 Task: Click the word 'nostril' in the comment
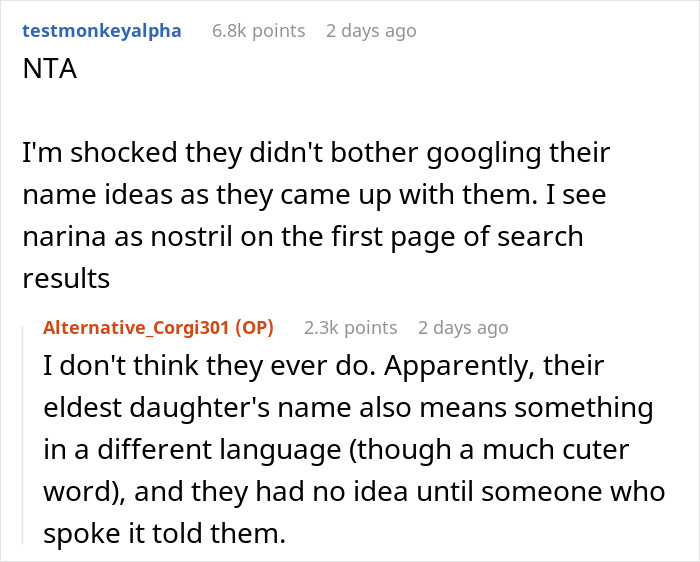pos(192,237)
